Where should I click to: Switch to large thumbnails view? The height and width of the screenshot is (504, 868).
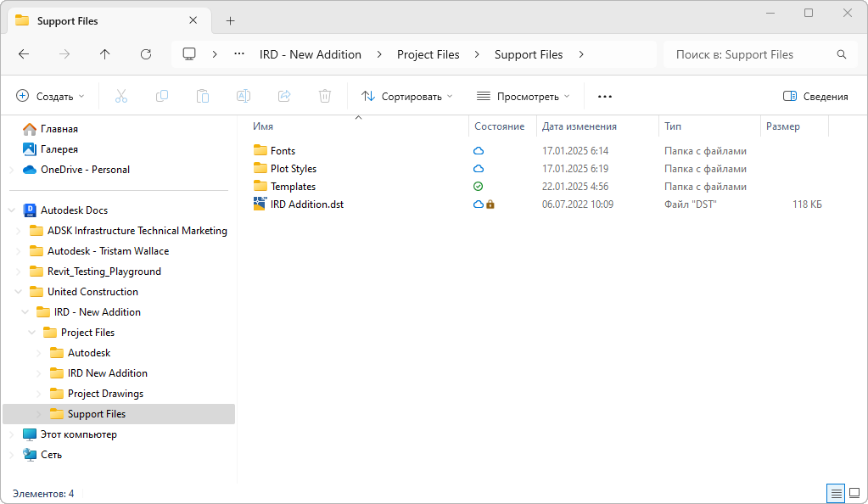point(854,493)
